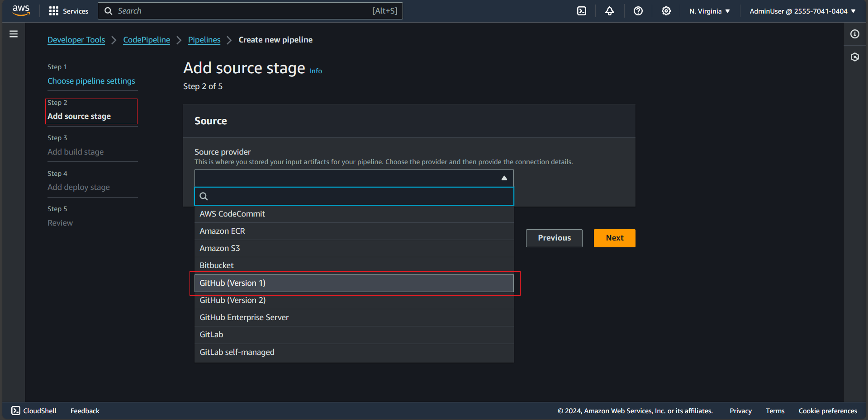Screen dimensions: 868x420
Task: Open the AdminUser account menu
Action: click(803, 11)
